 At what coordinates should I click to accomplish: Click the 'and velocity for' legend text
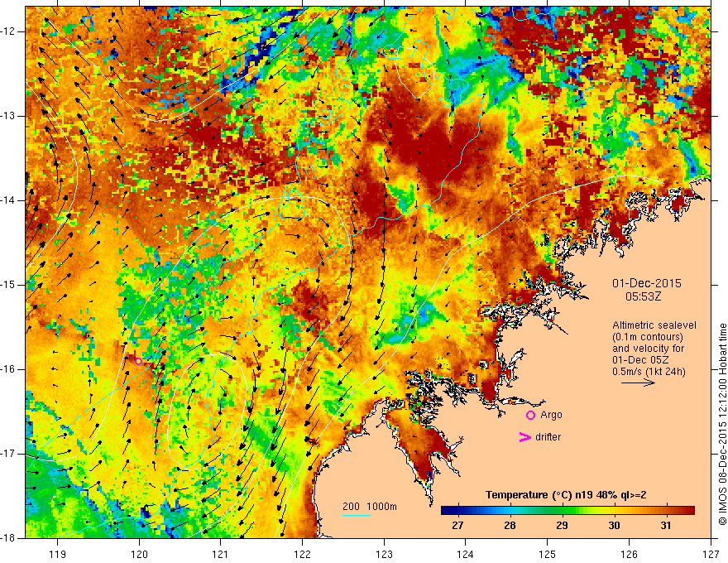click(648, 349)
